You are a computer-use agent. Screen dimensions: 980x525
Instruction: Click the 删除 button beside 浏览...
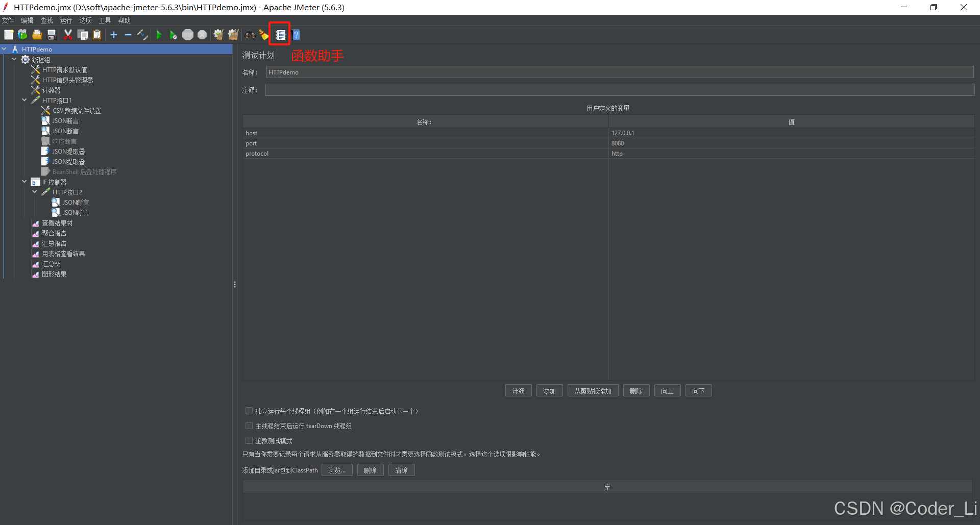[371, 470]
